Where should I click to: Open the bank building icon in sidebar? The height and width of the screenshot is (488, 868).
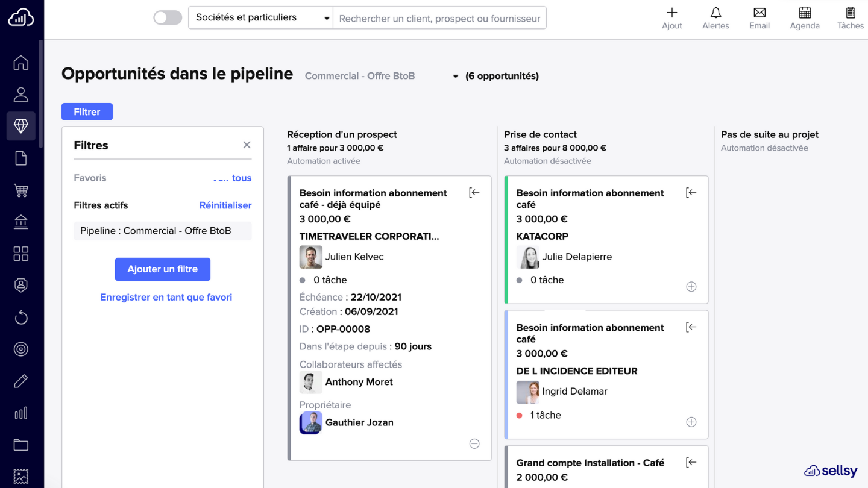pyautogui.click(x=21, y=222)
